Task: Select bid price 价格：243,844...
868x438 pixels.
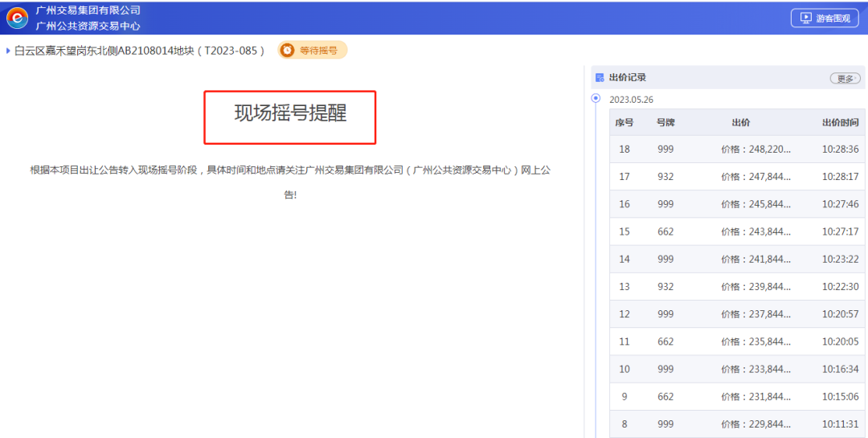Action: 755,232
